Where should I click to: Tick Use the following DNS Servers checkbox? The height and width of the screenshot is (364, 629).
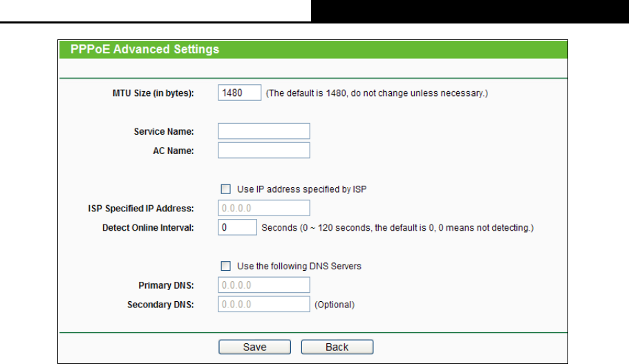pyautogui.click(x=226, y=266)
